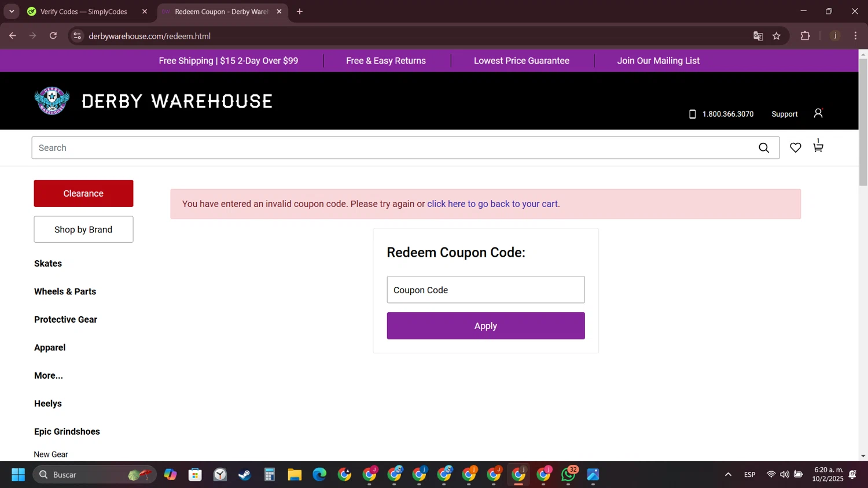
Task: View site information icon in address bar
Action: pyautogui.click(x=77, y=36)
